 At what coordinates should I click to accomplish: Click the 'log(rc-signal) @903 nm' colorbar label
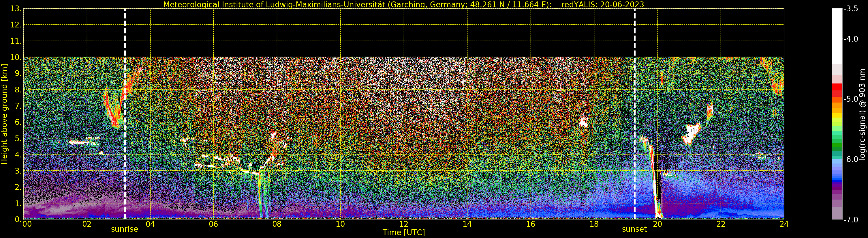862,114
